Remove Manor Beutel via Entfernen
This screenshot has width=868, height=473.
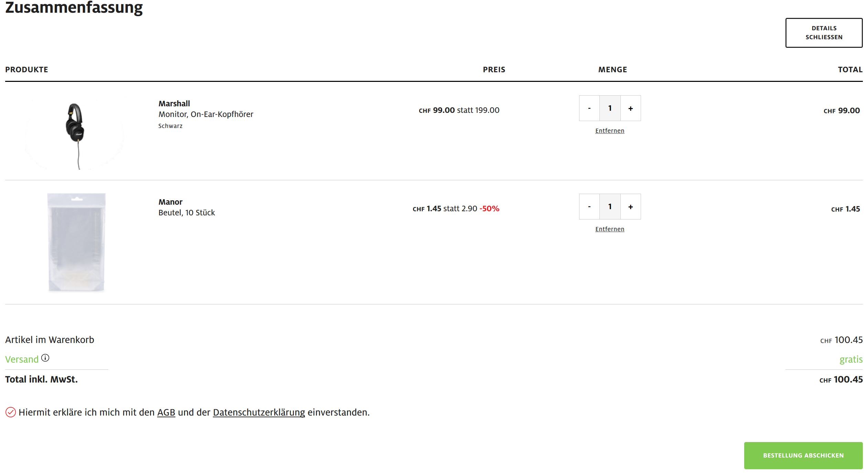tap(610, 229)
